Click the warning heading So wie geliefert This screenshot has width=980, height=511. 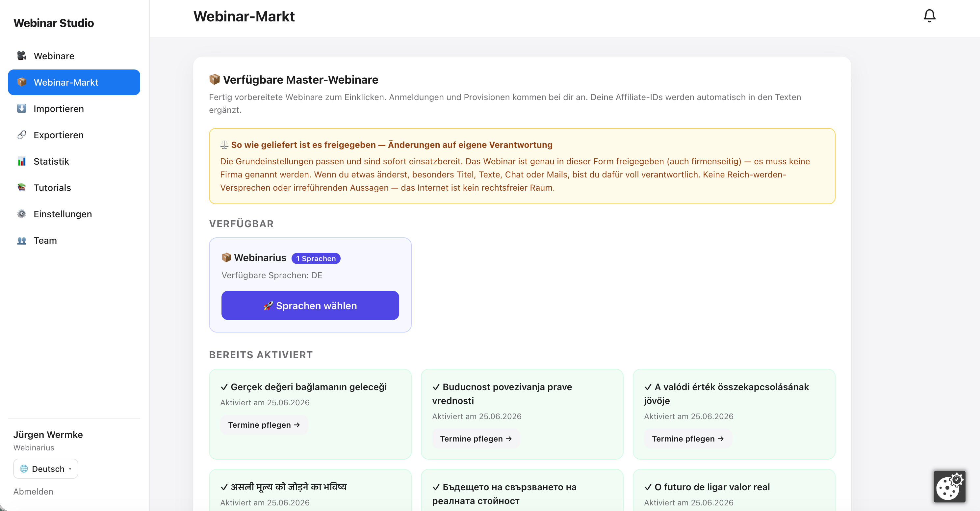pyautogui.click(x=392, y=145)
